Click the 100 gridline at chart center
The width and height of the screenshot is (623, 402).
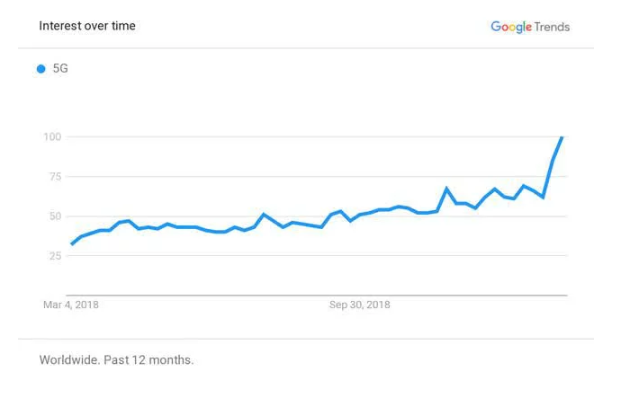click(x=318, y=136)
